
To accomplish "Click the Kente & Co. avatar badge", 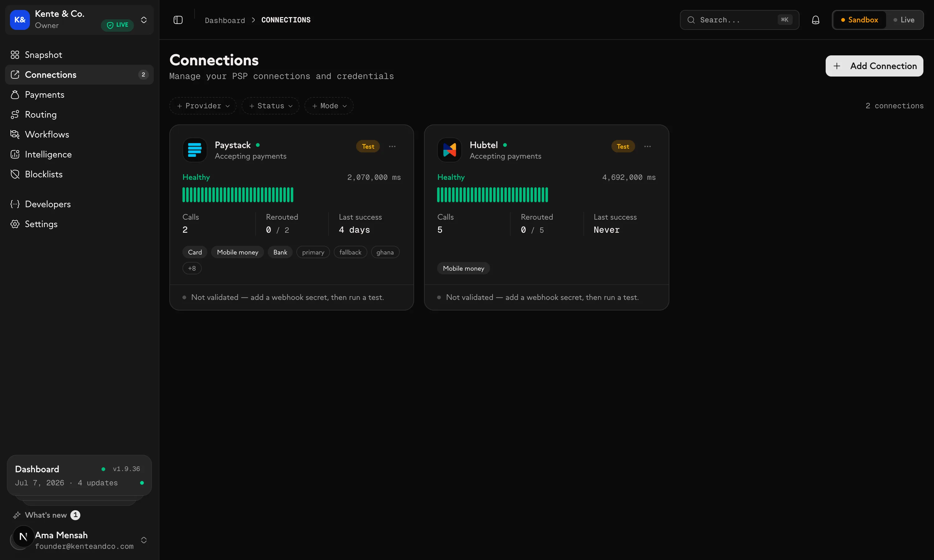I will (20, 20).
